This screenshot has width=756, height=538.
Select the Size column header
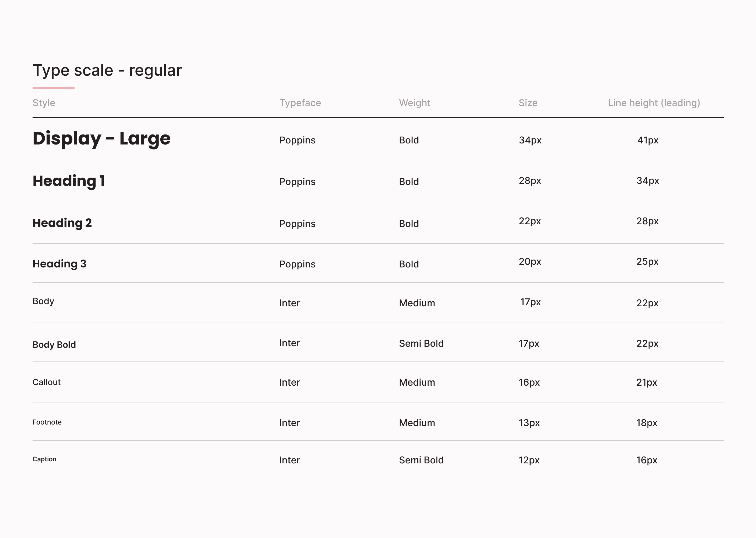pos(528,103)
